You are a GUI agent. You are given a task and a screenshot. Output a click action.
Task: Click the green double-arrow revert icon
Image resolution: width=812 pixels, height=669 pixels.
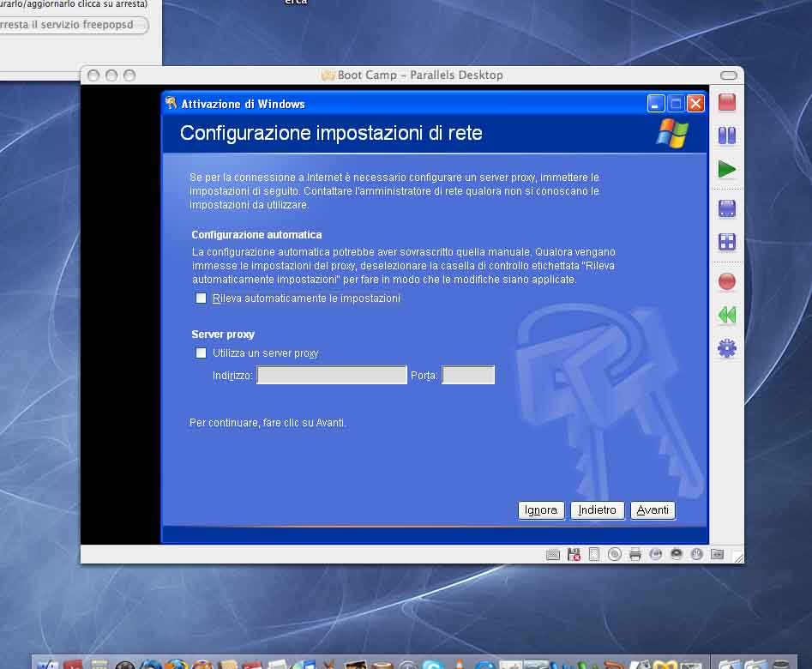[727, 315]
